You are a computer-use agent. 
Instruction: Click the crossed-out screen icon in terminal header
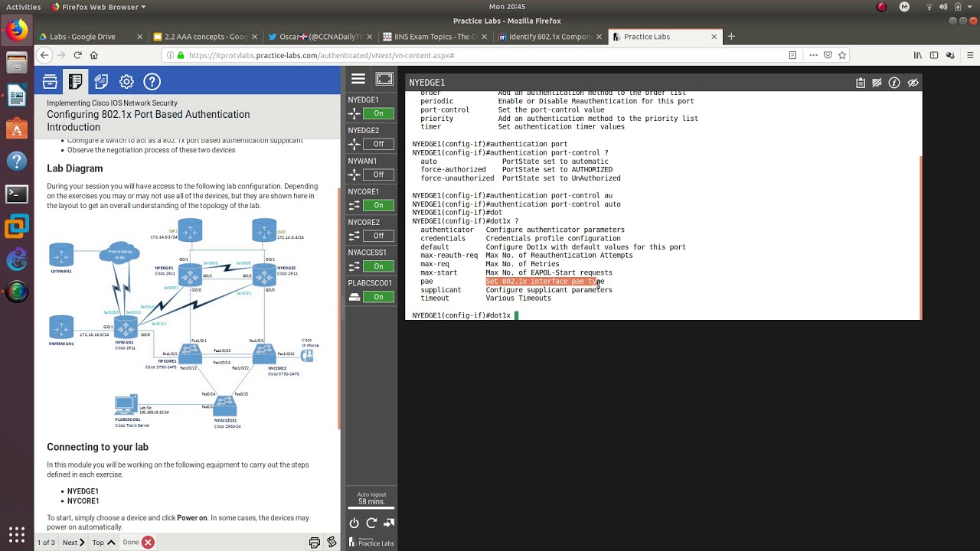877,83
